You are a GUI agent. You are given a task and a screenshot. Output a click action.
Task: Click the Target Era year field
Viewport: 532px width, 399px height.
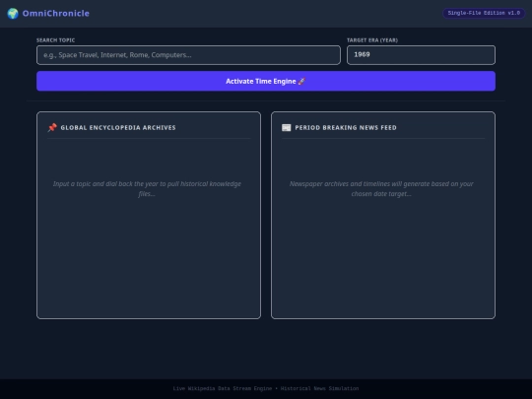(x=421, y=55)
